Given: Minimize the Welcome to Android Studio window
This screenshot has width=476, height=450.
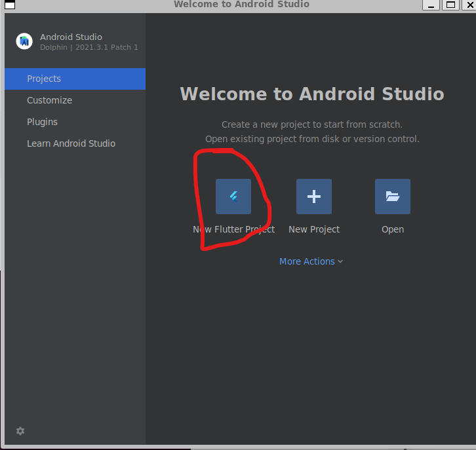Looking at the screenshot, I should point(431,5).
